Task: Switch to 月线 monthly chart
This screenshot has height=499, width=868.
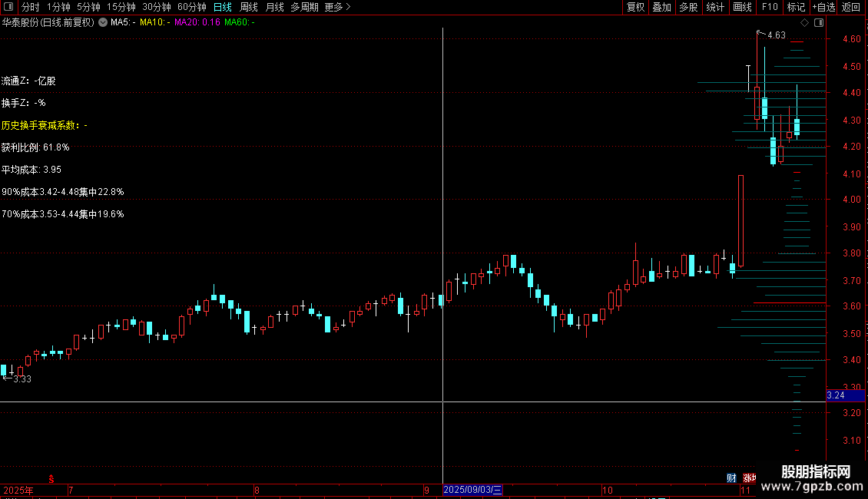Action: point(274,7)
